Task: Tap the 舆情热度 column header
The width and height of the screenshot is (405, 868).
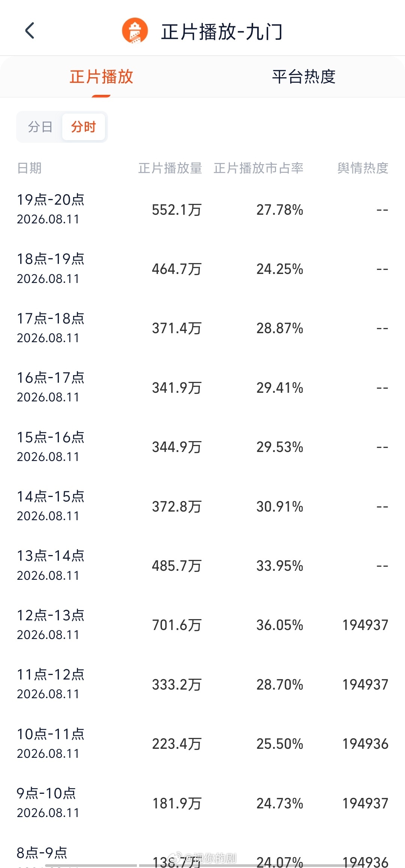Action: click(x=363, y=168)
